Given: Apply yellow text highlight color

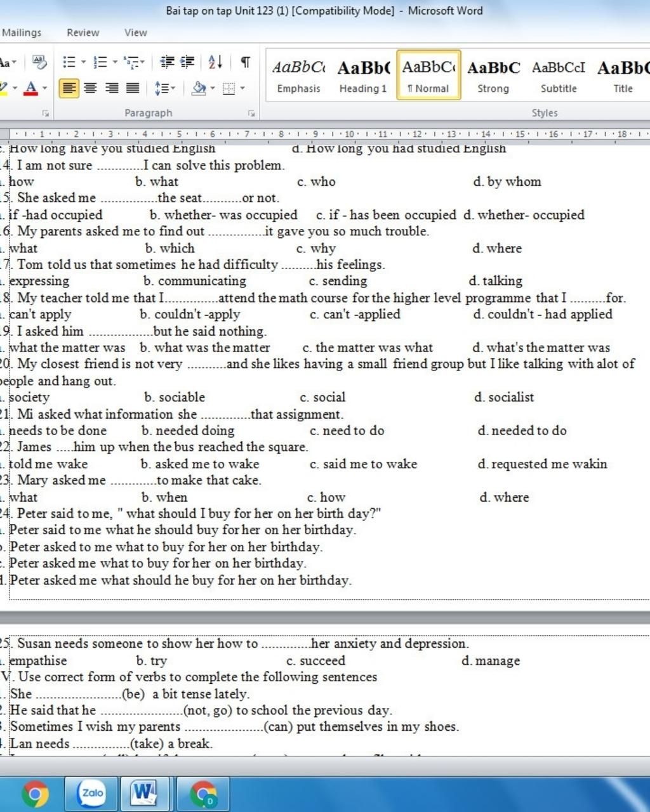Looking at the screenshot, I should click(3, 88).
